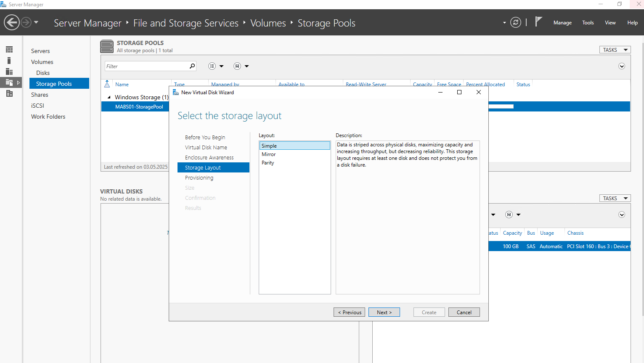Sort physical disks by Bus column
644x363 pixels.
tap(531, 233)
